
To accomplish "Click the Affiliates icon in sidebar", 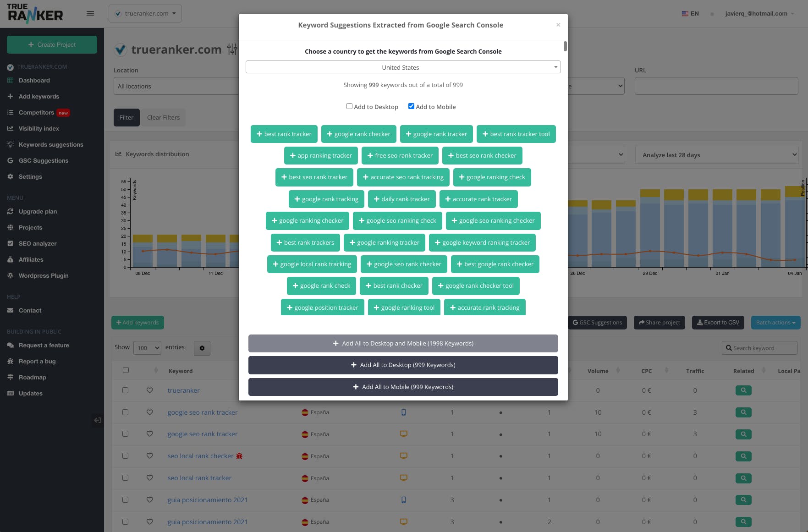I will (x=10, y=259).
